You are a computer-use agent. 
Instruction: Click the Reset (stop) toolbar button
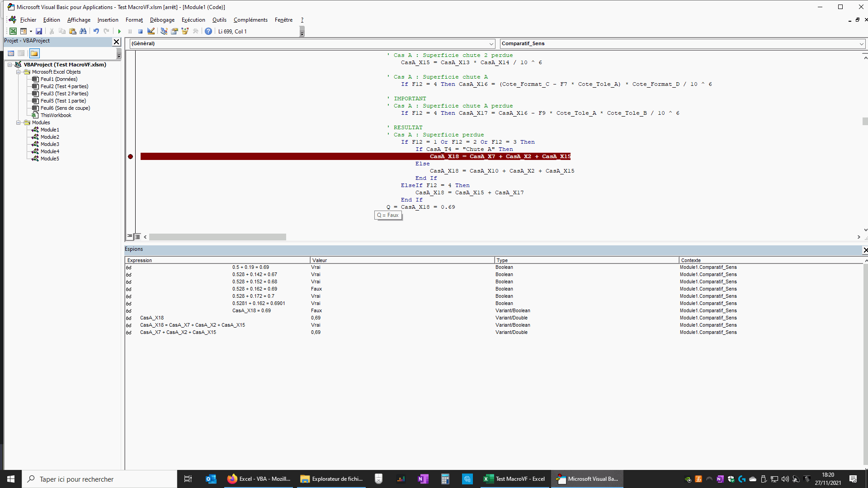(140, 31)
